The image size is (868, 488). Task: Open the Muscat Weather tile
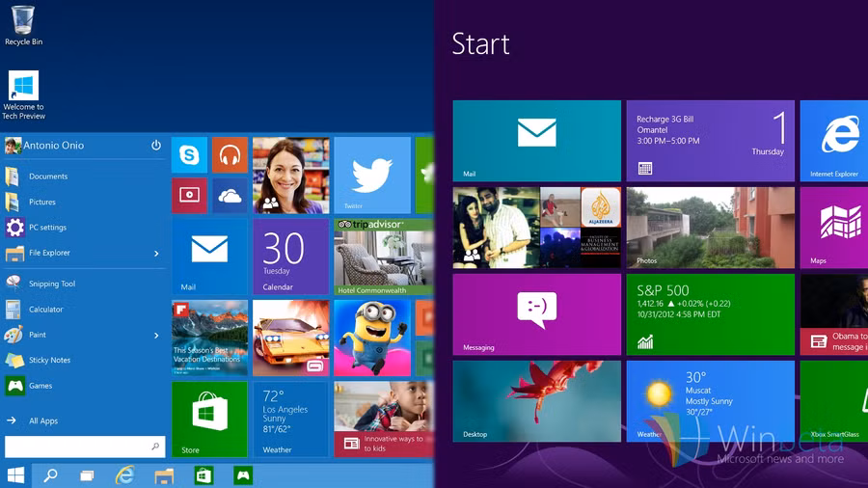point(710,401)
